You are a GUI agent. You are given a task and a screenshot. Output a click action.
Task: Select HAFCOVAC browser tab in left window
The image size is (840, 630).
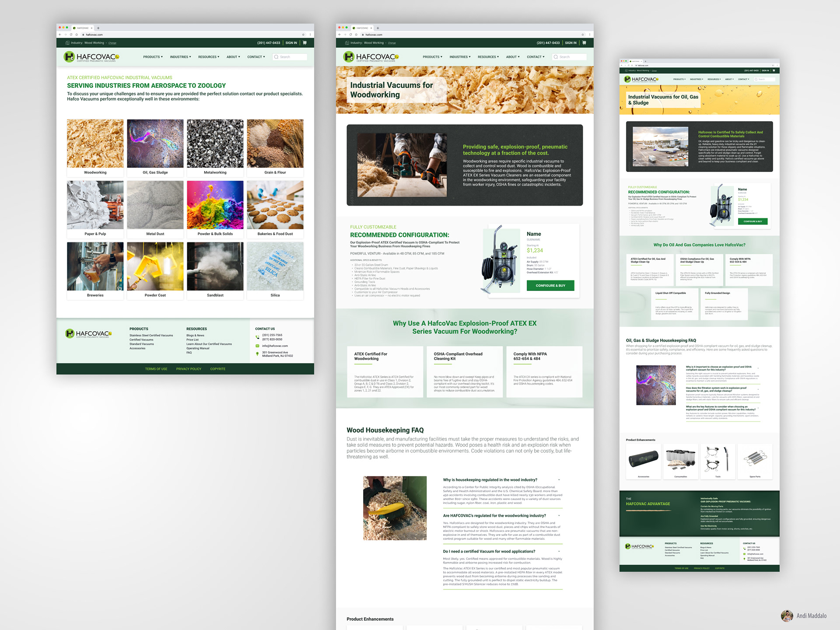(x=83, y=28)
